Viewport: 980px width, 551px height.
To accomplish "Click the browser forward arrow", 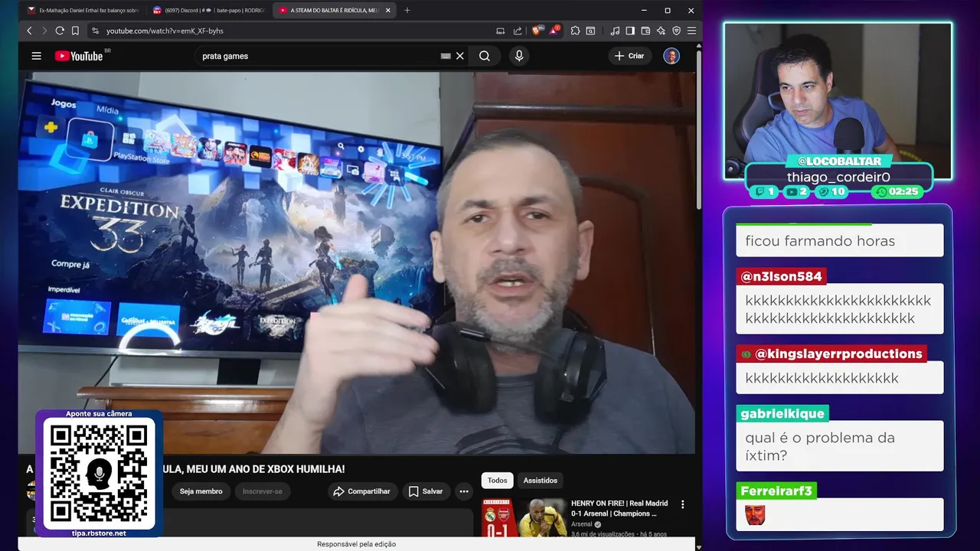I will click(x=44, y=31).
